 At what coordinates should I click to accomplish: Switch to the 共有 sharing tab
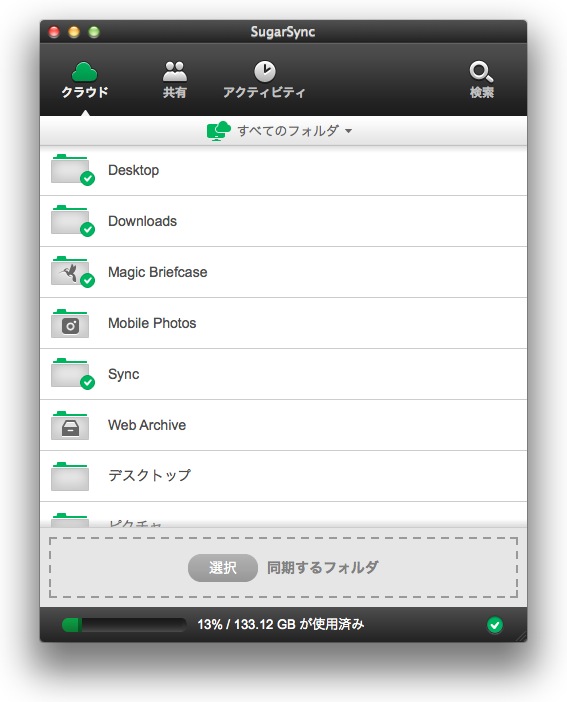175,81
